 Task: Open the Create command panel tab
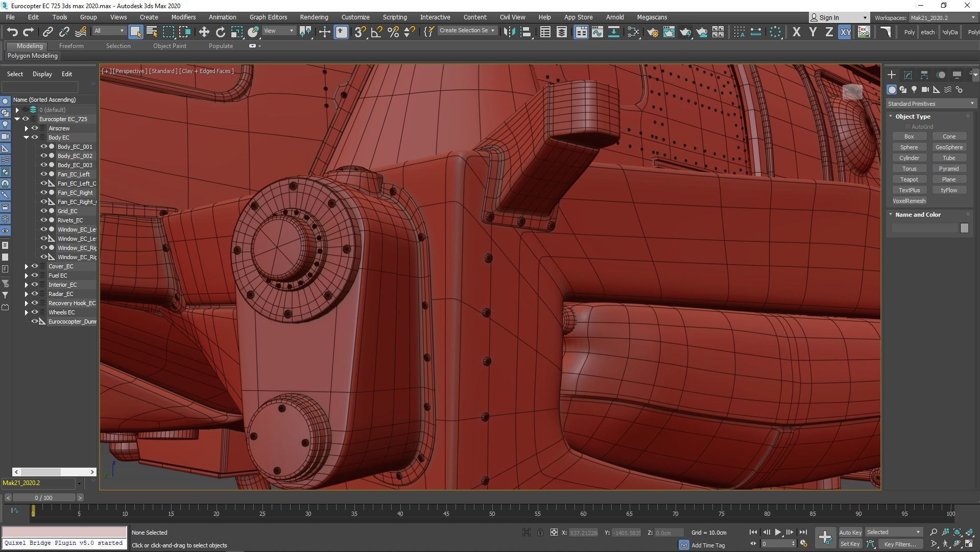coord(892,75)
